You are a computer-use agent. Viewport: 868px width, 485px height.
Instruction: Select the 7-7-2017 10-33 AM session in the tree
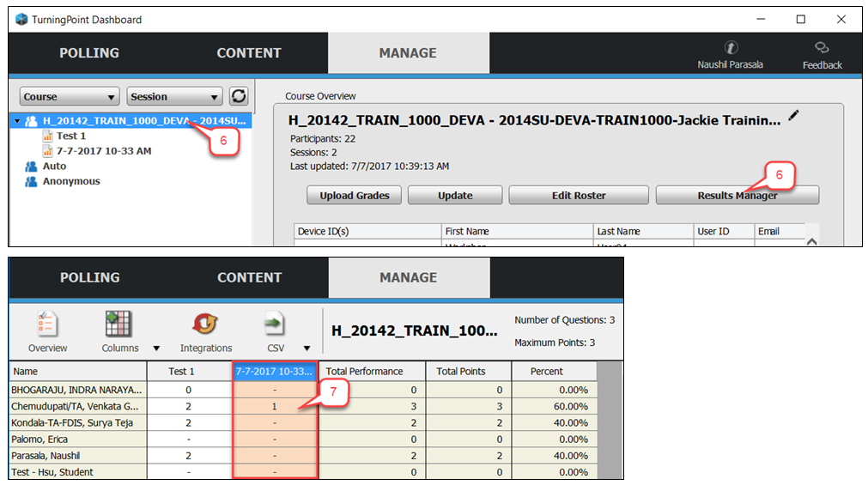point(104,151)
